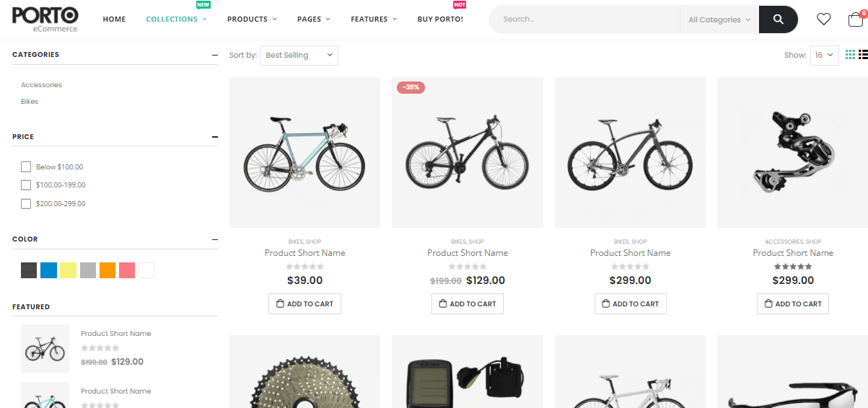Click the search magnifier button

tap(778, 19)
